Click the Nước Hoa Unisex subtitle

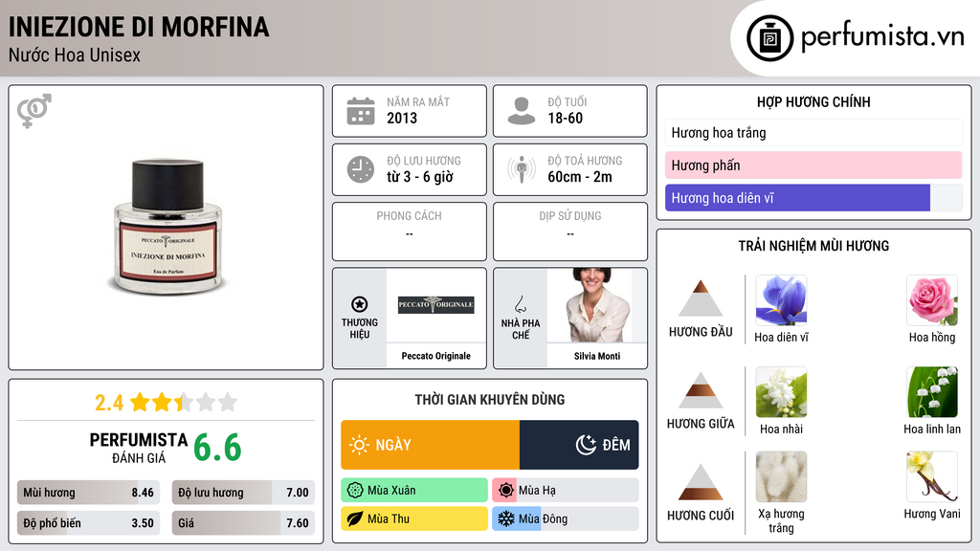75,55
